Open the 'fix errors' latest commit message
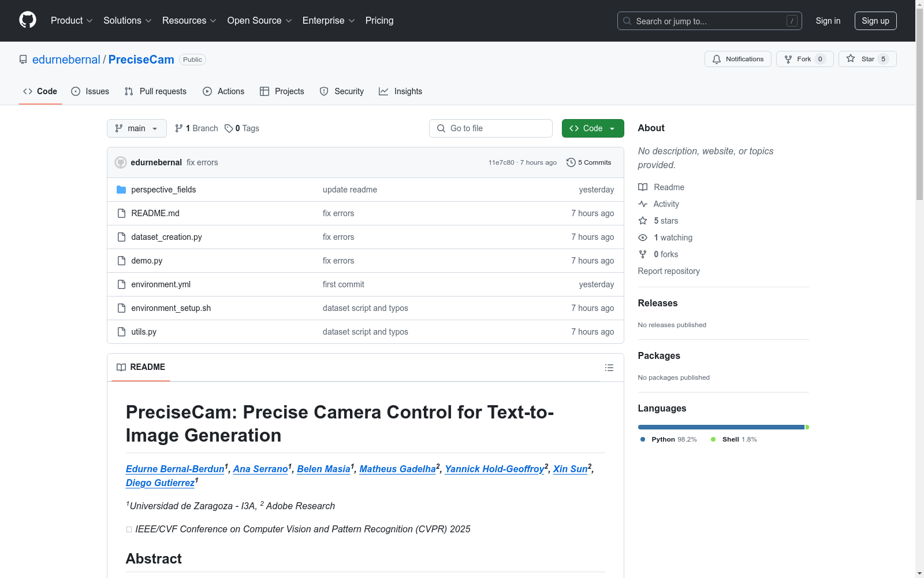Image resolution: width=924 pixels, height=578 pixels. [202, 162]
